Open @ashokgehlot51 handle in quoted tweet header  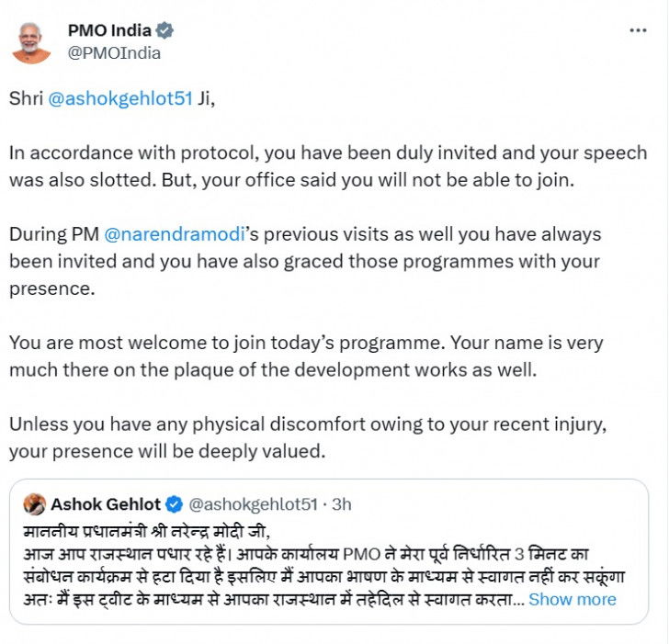tap(253, 504)
